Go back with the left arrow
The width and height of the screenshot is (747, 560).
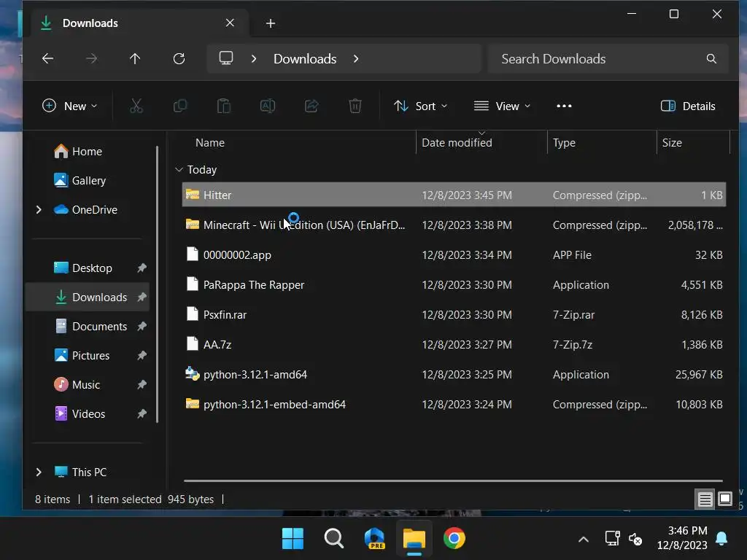[x=47, y=58]
